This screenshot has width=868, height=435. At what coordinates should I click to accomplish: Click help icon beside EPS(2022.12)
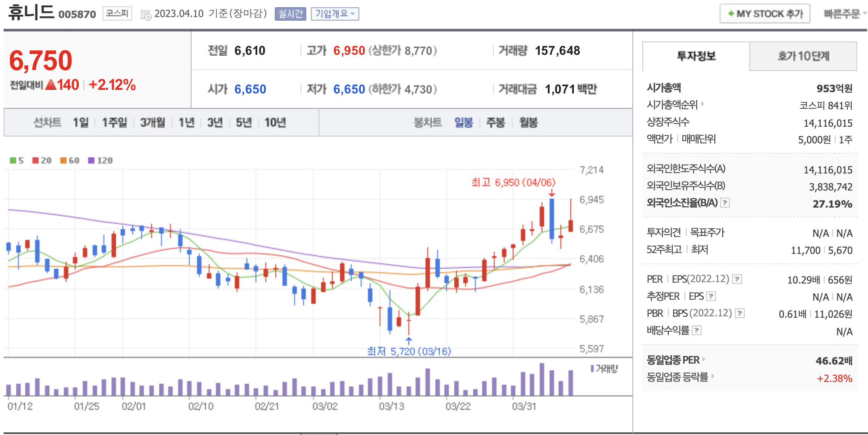coord(737,280)
